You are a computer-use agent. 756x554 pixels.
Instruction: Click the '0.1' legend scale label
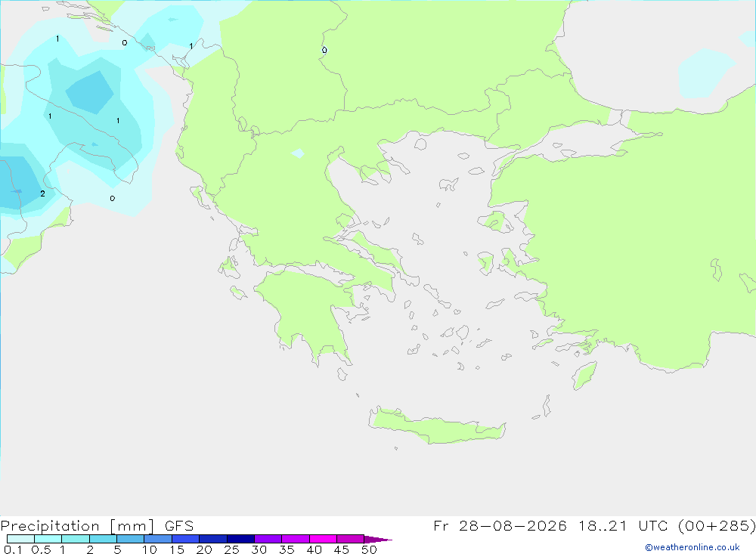pos(13,549)
